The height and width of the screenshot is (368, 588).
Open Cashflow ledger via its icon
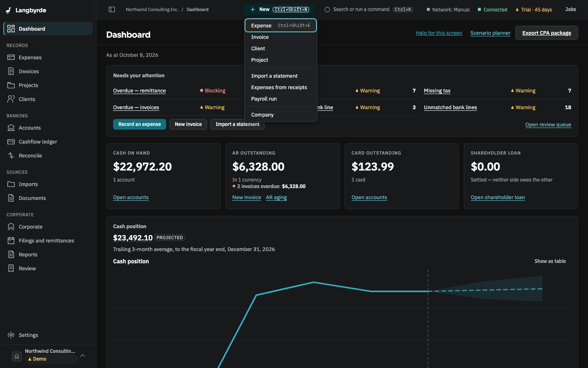[11, 141]
